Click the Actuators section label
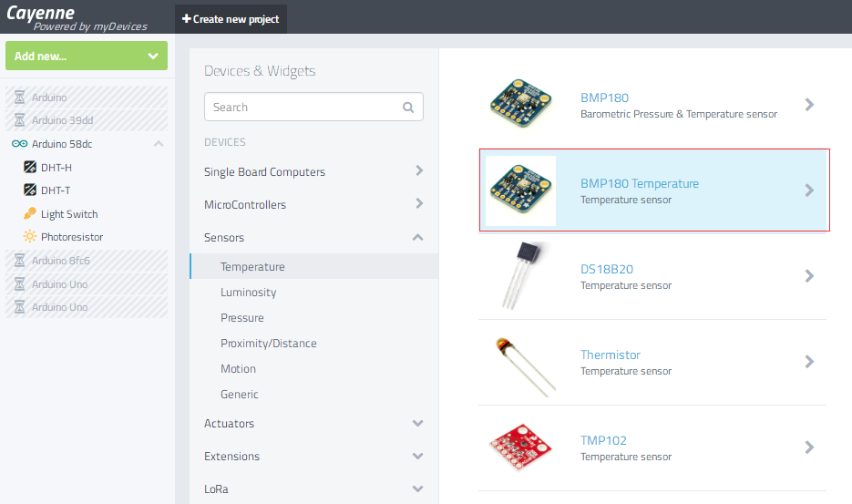 tap(229, 424)
